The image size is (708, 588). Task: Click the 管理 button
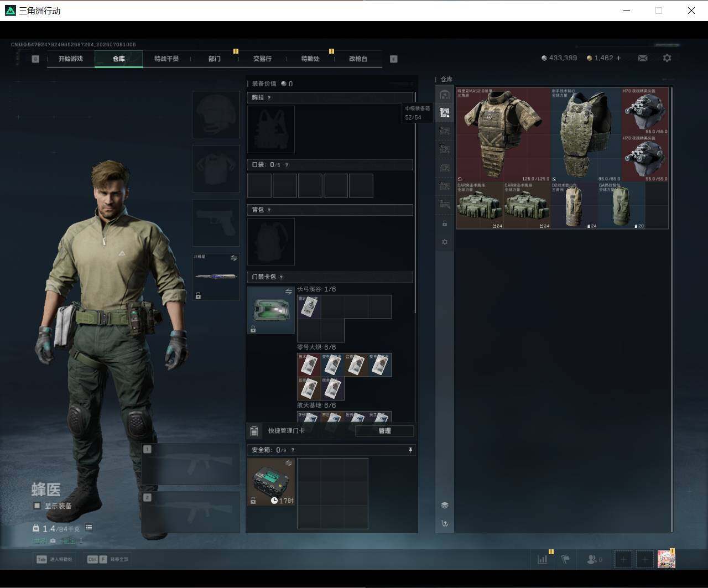click(384, 431)
